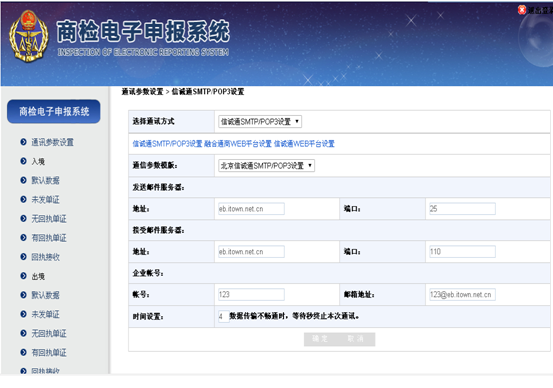Click the bullet icon beside 入境

click(23, 161)
